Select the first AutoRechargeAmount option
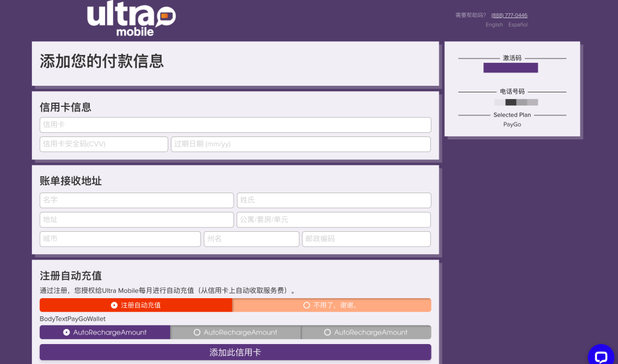 105,333
